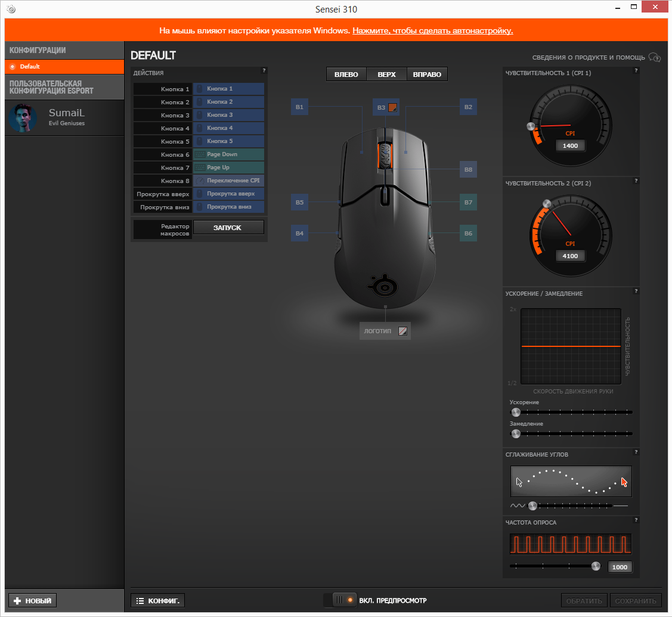Screen dimensions: 672x617
Task: Open action dropdown for Кнопка 5
Action: (x=228, y=141)
